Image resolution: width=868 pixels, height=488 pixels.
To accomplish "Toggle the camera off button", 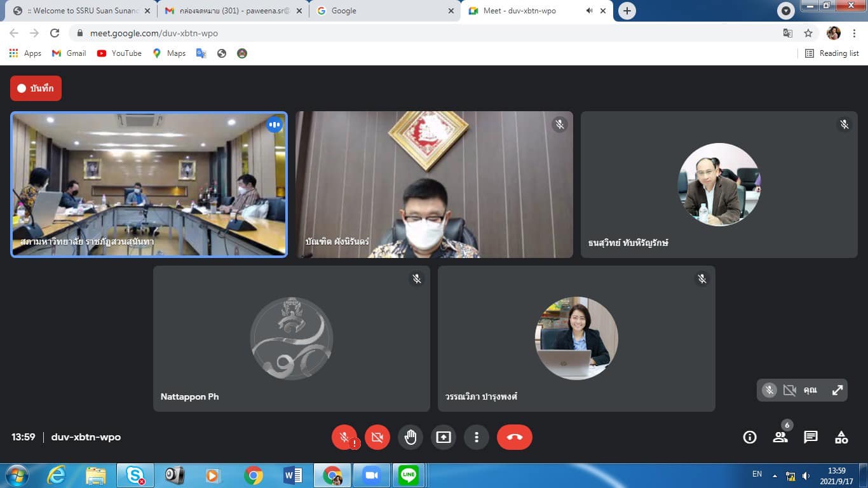I will click(x=377, y=437).
